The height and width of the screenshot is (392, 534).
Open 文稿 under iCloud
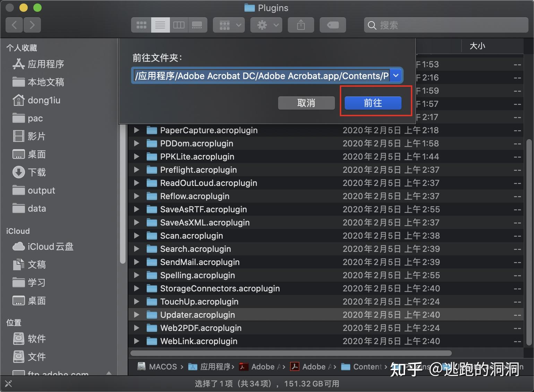[x=29, y=265]
